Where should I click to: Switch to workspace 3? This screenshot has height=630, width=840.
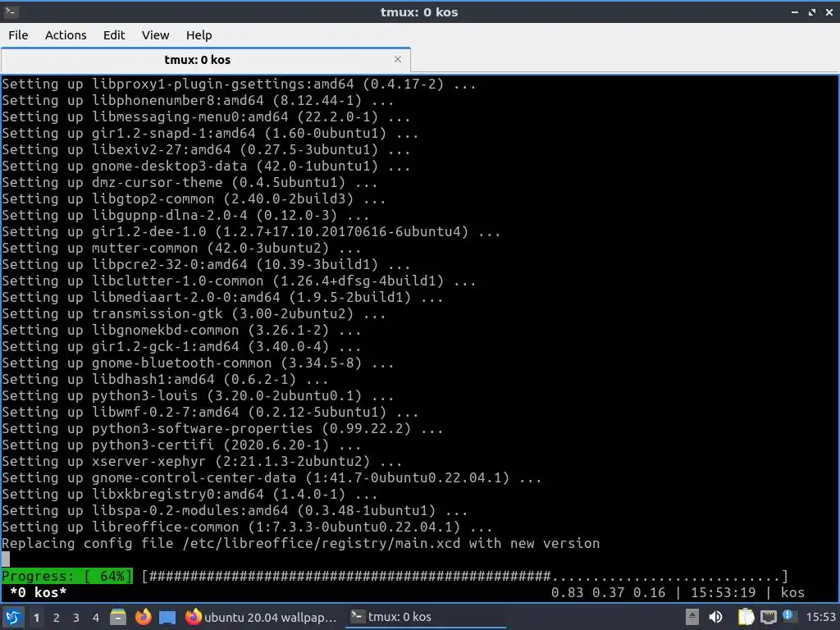click(x=76, y=618)
